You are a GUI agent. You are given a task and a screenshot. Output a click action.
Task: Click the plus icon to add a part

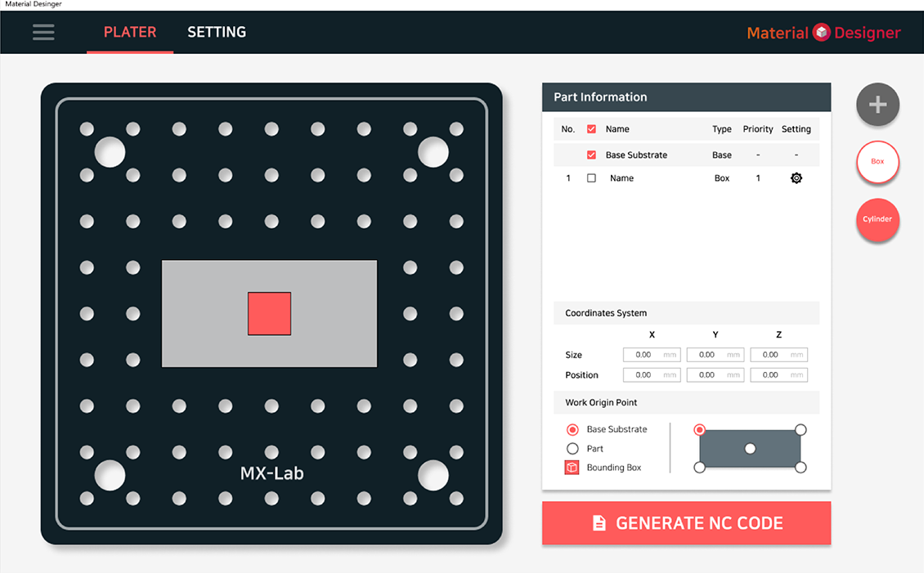pos(877,105)
